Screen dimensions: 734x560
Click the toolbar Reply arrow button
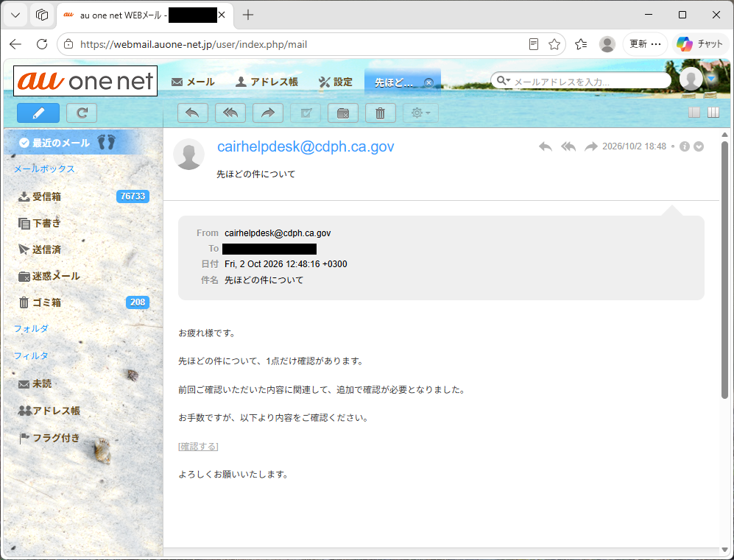pos(193,113)
